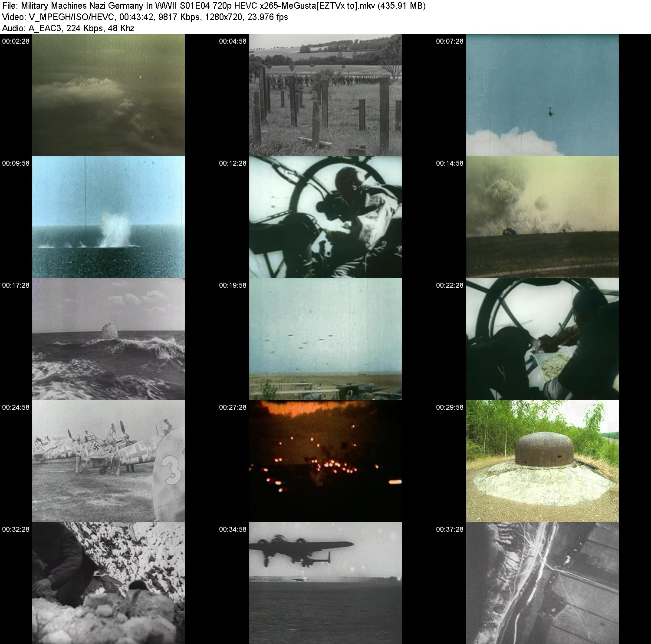Viewport: 651px width, 644px height.
Task: Click the 00:27:28 timestamp label
Action: pyautogui.click(x=233, y=407)
